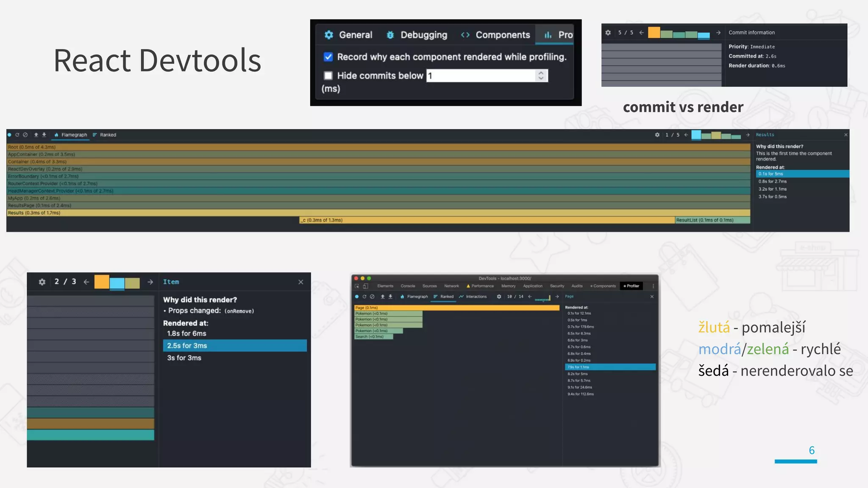The image size is (868, 488).
Task: Click the save profile download arrow icon
Action: (44, 135)
